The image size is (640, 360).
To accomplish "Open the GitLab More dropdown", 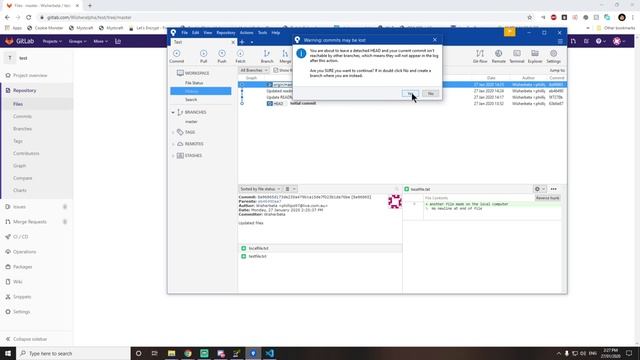I will click(100, 41).
